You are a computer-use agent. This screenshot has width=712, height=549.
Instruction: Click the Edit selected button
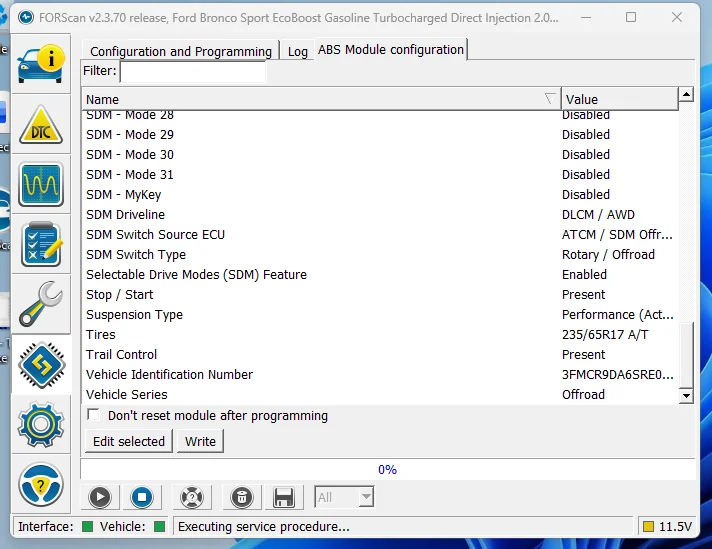[x=129, y=441]
